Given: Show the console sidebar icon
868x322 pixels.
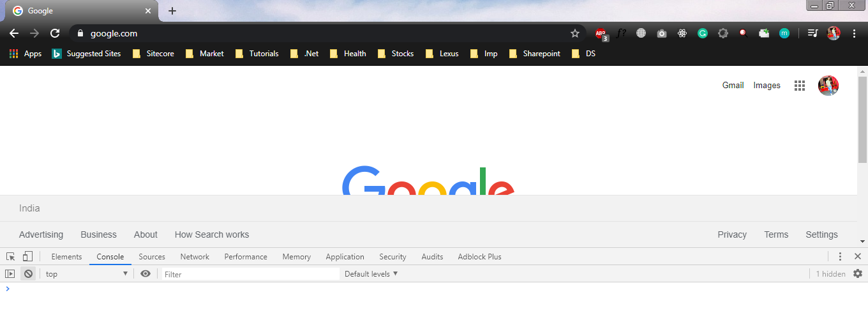Looking at the screenshot, I should click(x=10, y=273).
